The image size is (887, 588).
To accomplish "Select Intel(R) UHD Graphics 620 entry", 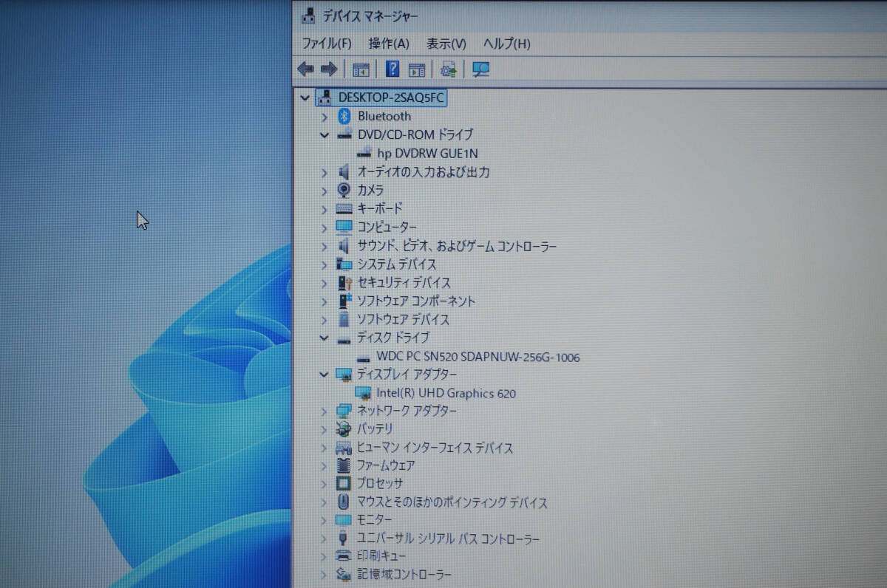I will tap(446, 394).
